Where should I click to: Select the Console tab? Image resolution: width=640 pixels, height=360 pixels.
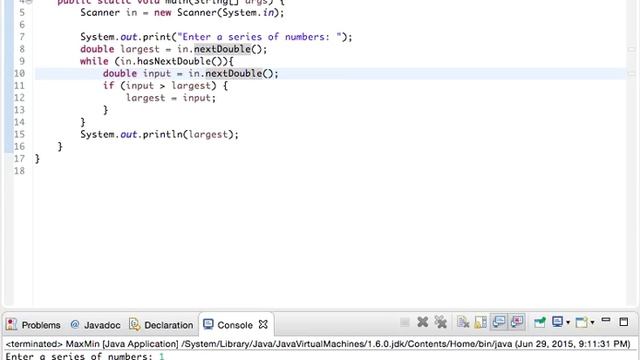click(235, 325)
